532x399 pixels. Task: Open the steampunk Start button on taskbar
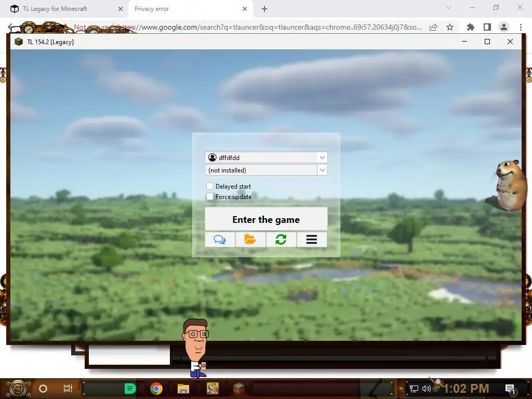[18, 389]
